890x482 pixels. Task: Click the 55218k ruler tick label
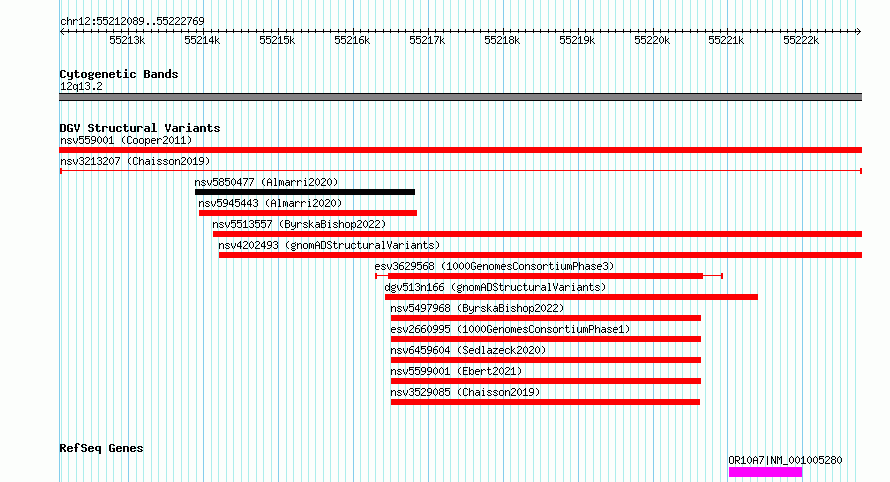(502, 40)
